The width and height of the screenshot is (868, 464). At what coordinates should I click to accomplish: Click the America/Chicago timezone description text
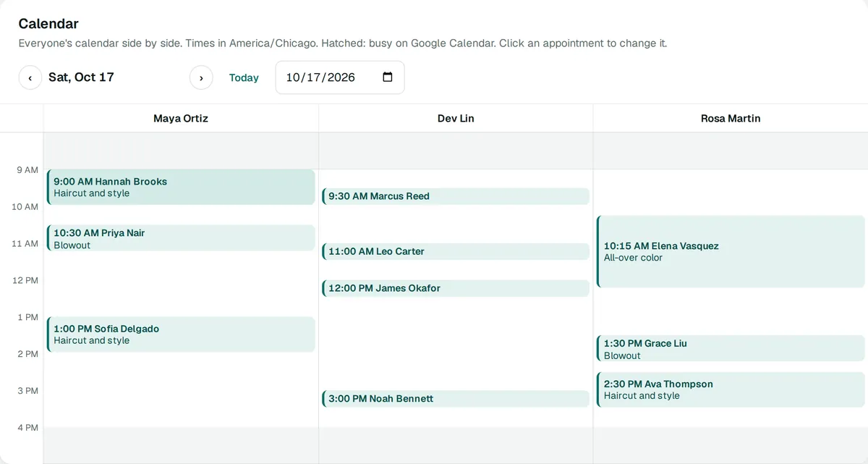coord(343,43)
